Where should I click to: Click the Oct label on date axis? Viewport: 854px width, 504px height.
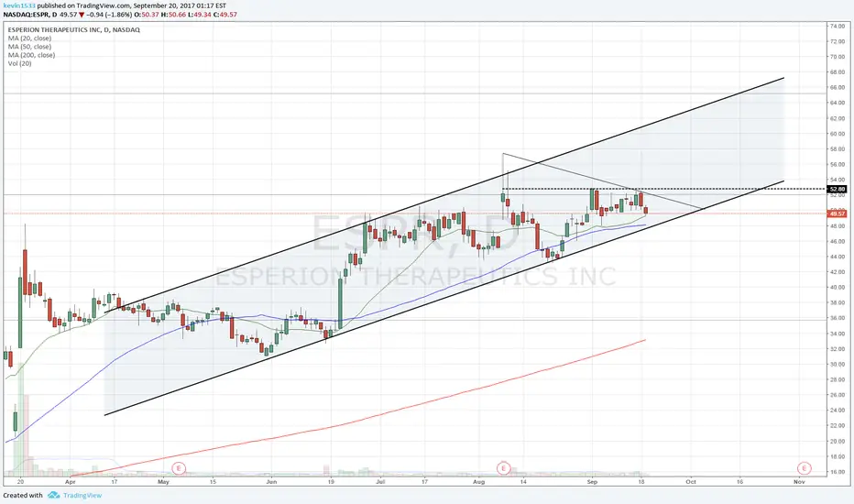pyautogui.click(x=691, y=482)
